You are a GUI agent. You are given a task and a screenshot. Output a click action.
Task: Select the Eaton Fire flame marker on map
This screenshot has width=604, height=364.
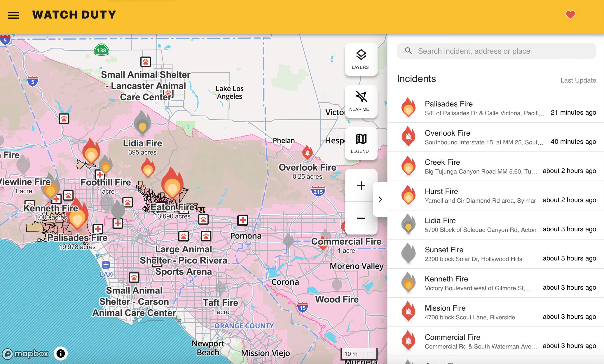coord(172,183)
